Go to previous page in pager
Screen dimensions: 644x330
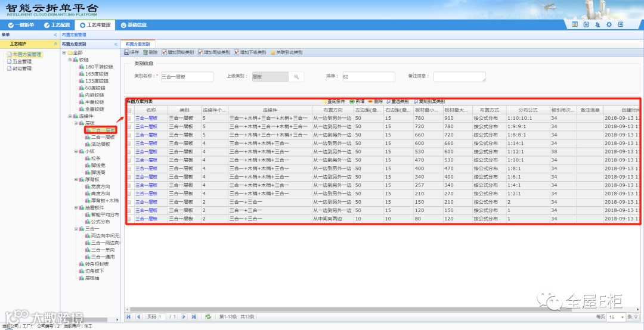tap(138, 317)
